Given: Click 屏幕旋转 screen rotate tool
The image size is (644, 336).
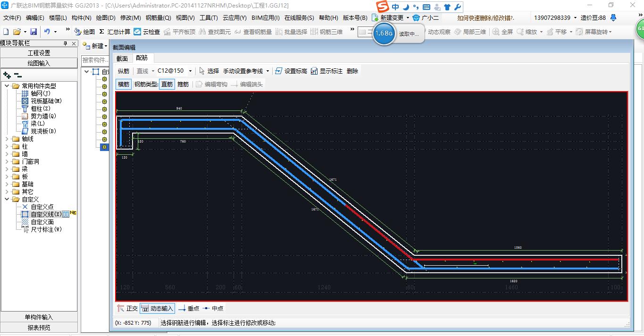Looking at the screenshot, I should point(593,32).
